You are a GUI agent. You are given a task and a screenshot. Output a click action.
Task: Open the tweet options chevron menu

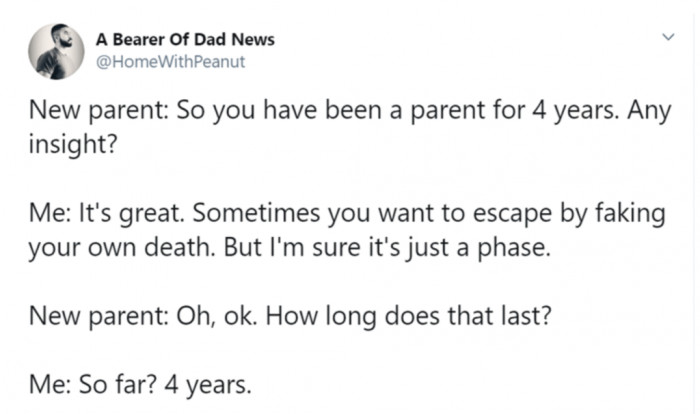click(668, 37)
